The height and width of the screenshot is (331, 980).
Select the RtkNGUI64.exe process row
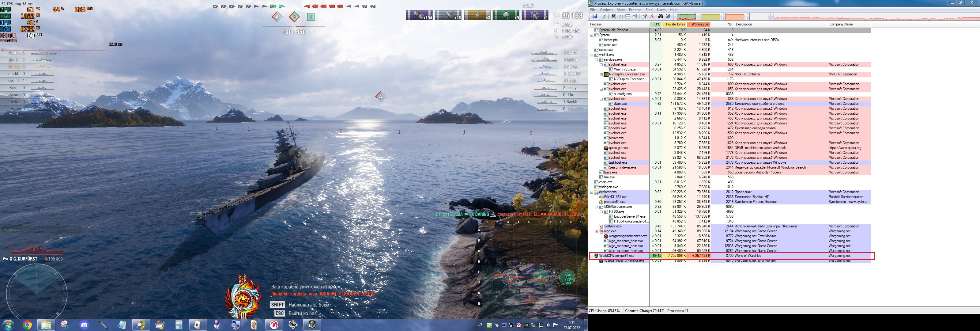(730, 197)
